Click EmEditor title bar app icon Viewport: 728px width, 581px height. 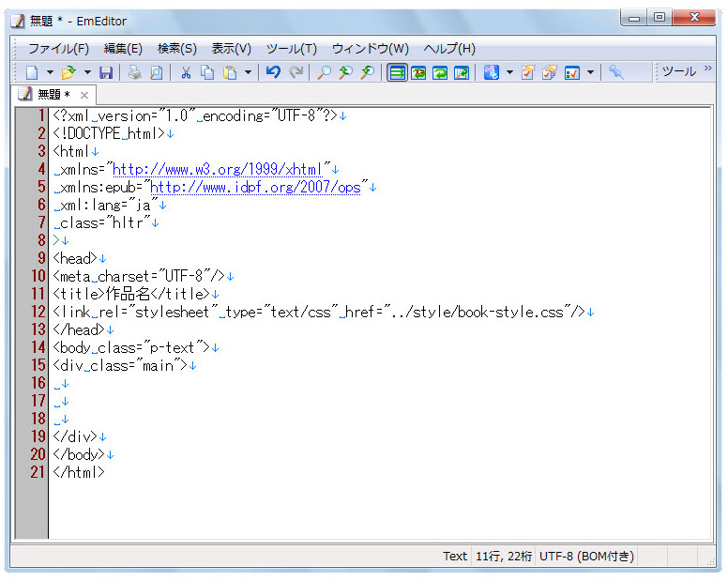click(18, 22)
